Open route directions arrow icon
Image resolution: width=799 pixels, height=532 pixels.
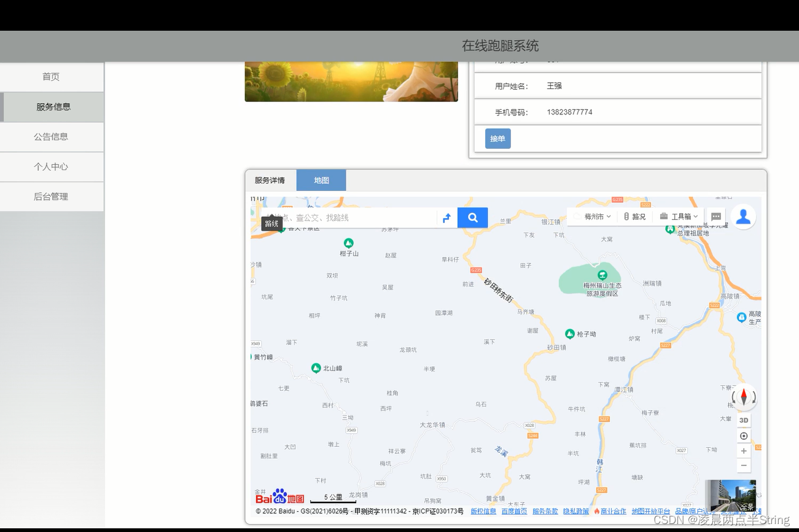point(446,217)
